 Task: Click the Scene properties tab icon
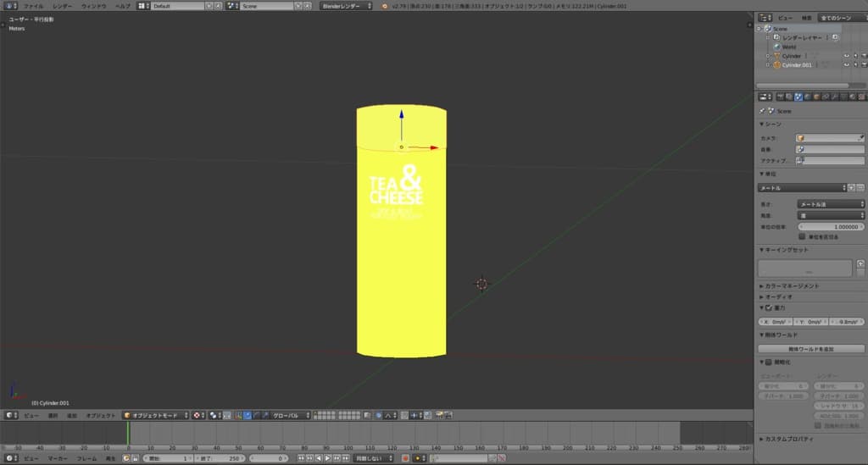798,97
